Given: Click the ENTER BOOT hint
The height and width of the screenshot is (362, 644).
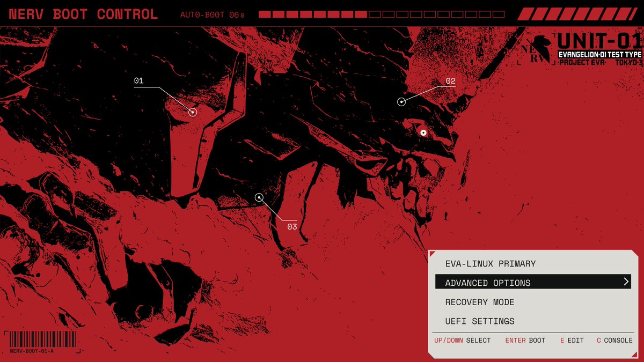Looking at the screenshot, I should 525,341.
